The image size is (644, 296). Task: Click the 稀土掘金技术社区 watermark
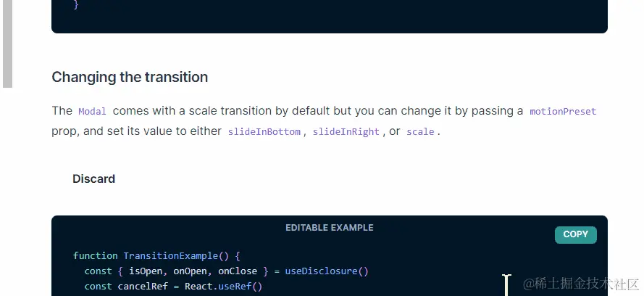point(582,284)
